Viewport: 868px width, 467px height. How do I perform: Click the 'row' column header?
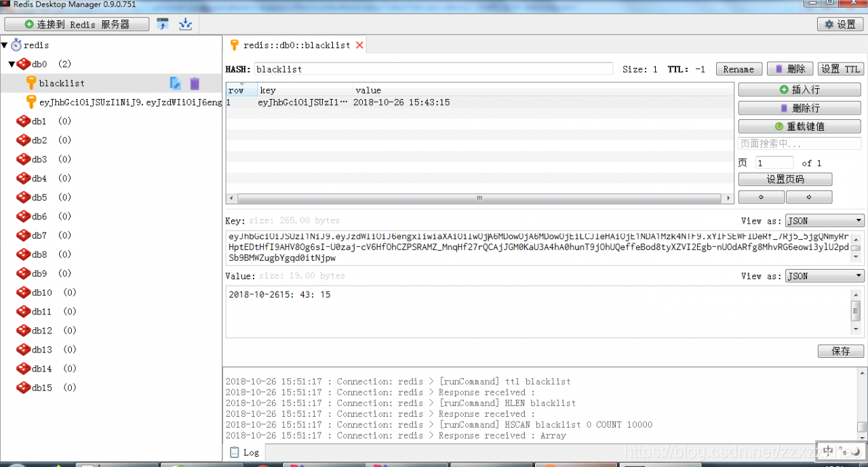(242, 90)
